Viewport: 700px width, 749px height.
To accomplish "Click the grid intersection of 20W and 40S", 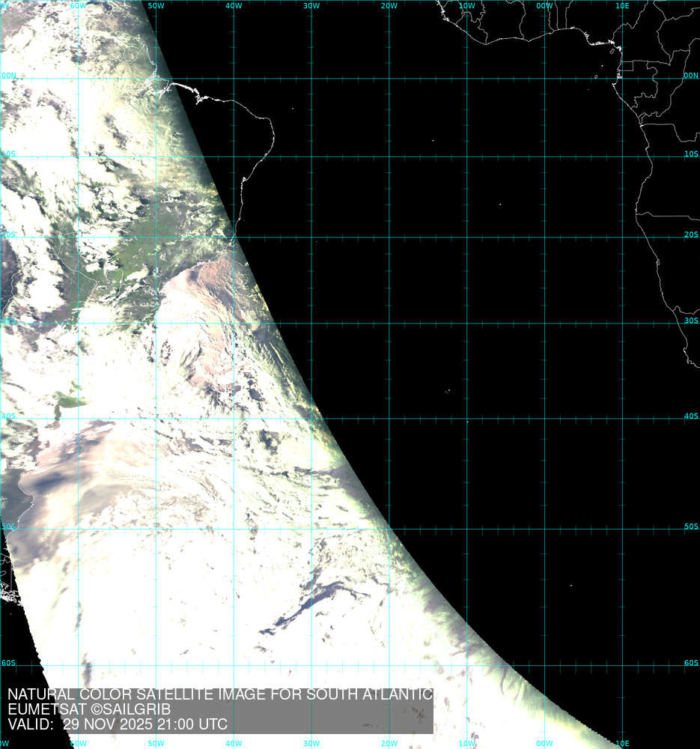I will coord(389,419).
